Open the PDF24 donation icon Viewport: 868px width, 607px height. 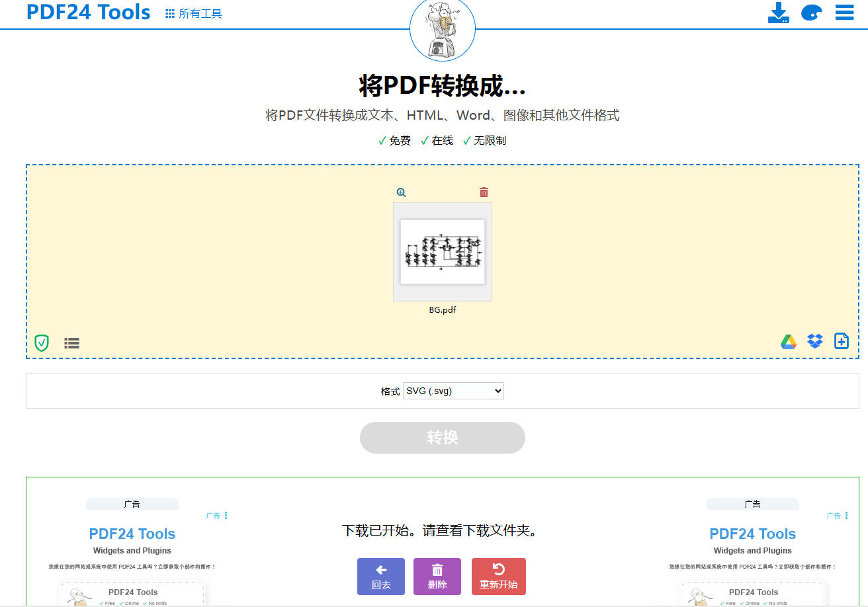(x=811, y=13)
